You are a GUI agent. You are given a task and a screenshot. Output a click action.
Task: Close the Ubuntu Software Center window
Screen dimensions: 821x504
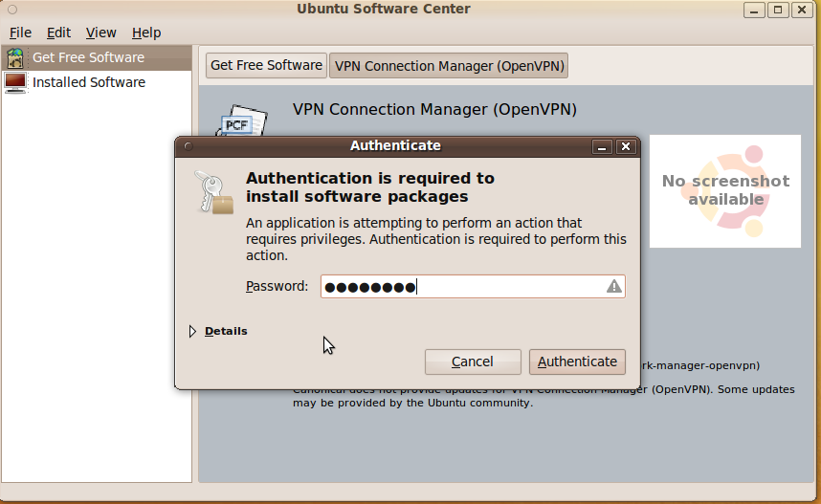802,10
